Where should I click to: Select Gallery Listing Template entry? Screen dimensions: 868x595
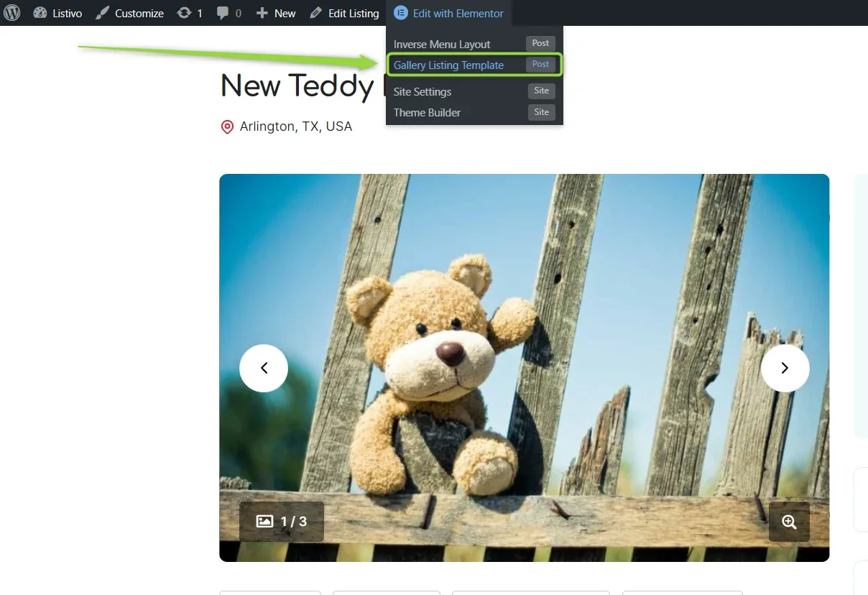click(x=474, y=65)
